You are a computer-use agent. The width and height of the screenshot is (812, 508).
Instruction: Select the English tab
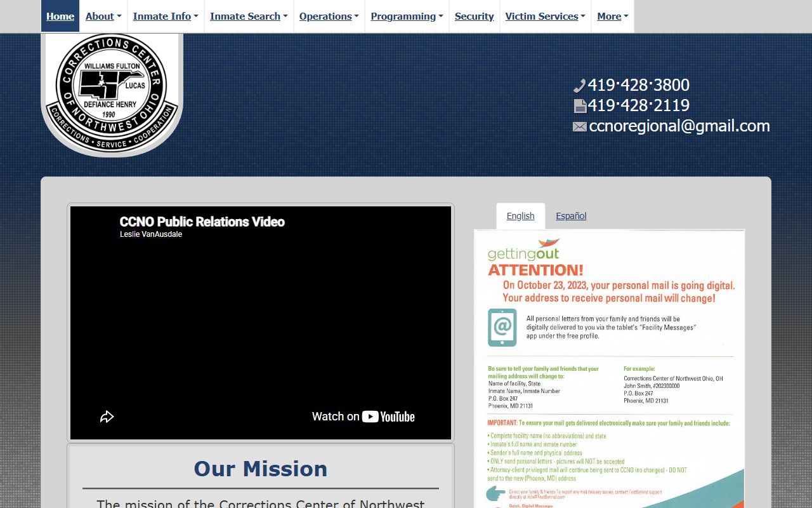point(520,216)
